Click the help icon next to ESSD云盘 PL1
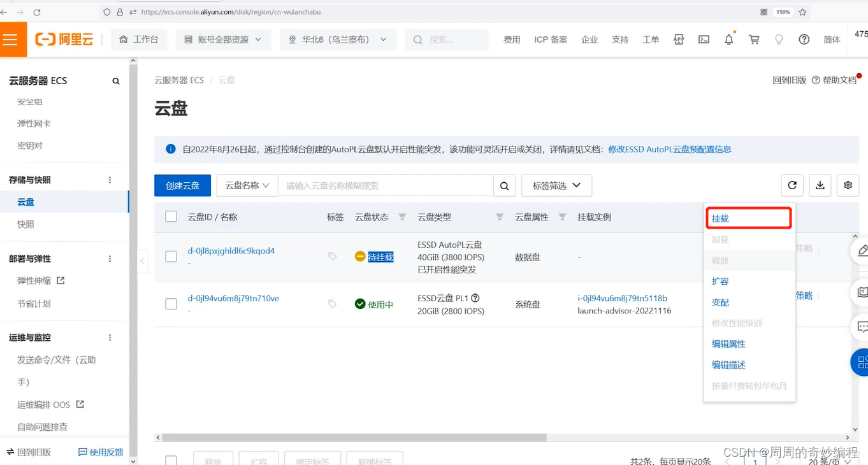 [x=475, y=298]
